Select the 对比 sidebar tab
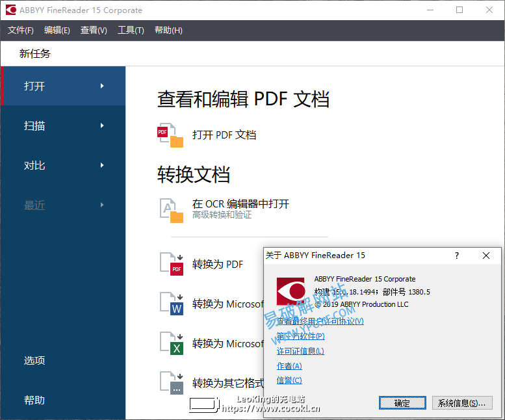The height and width of the screenshot is (420, 505). pos(63,165)
